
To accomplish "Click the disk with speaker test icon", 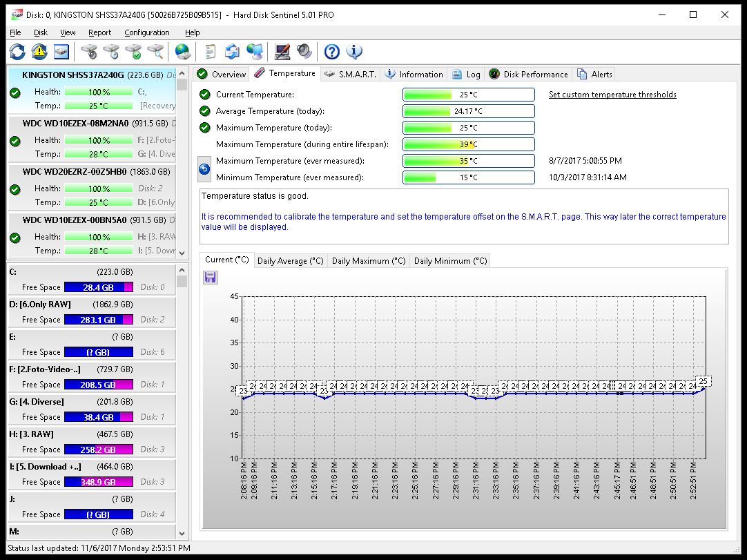I will point(89,52).
